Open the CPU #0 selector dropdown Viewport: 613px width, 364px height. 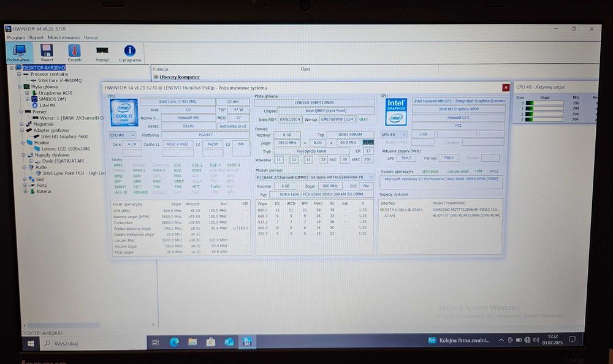(x=123, y=135)
